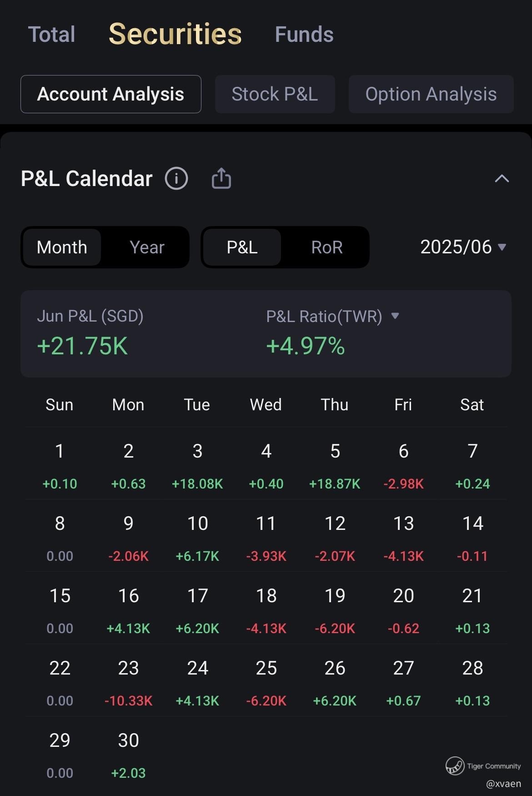The image size is (532, 796).
Task: Open the Stock P&L view
Action: tap(275, 94)
